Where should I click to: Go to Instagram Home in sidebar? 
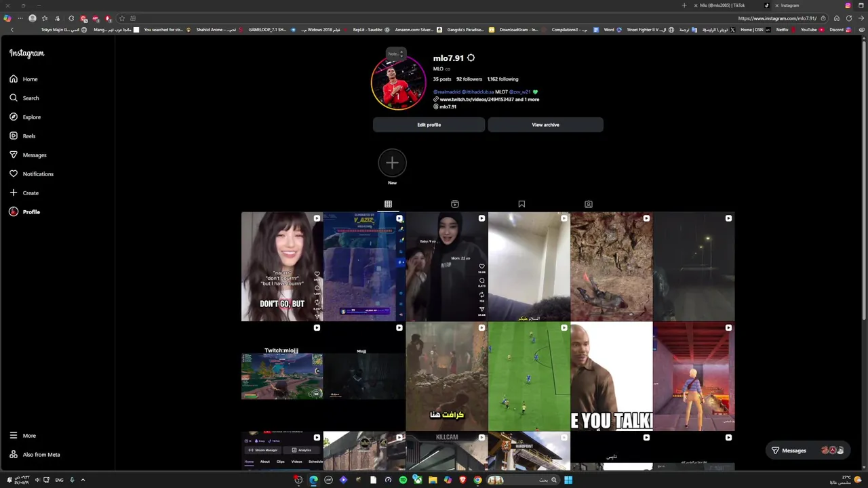click(x=24, y=79)
